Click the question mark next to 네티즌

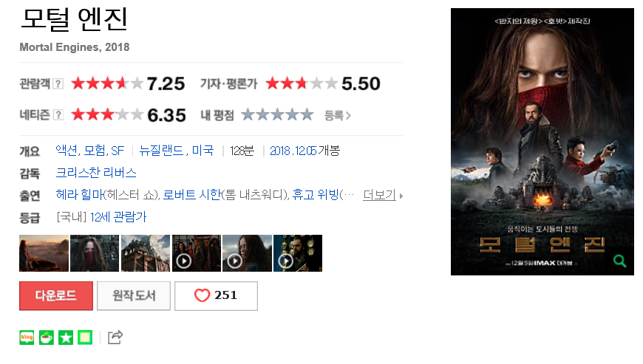click(58, 115)
